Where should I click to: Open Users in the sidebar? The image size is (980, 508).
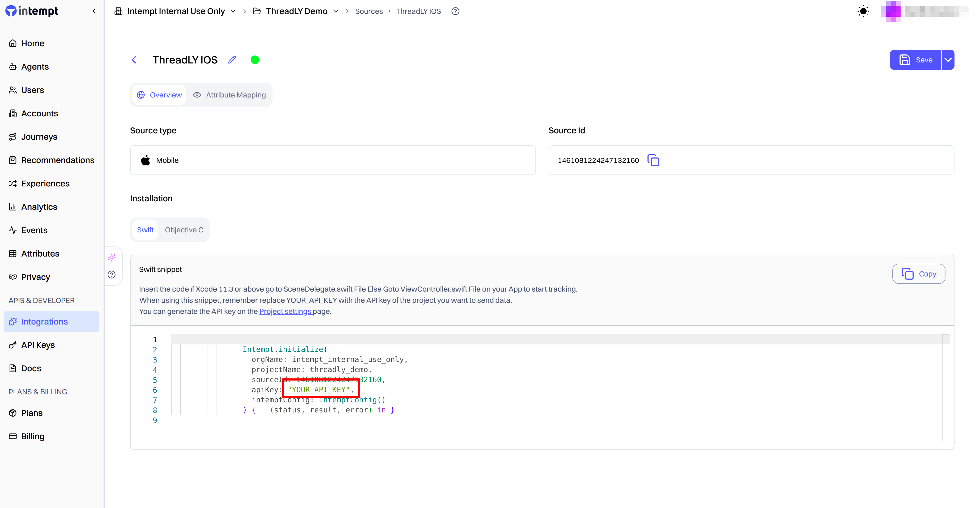pyautogui.click(x=51, y=90)
